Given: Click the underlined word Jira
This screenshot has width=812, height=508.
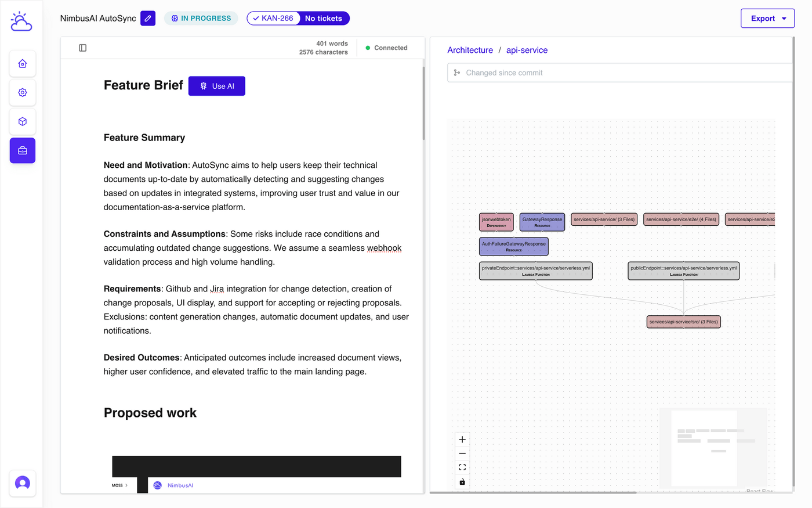Looking at the screenshot, I should (x=217, y=289).
